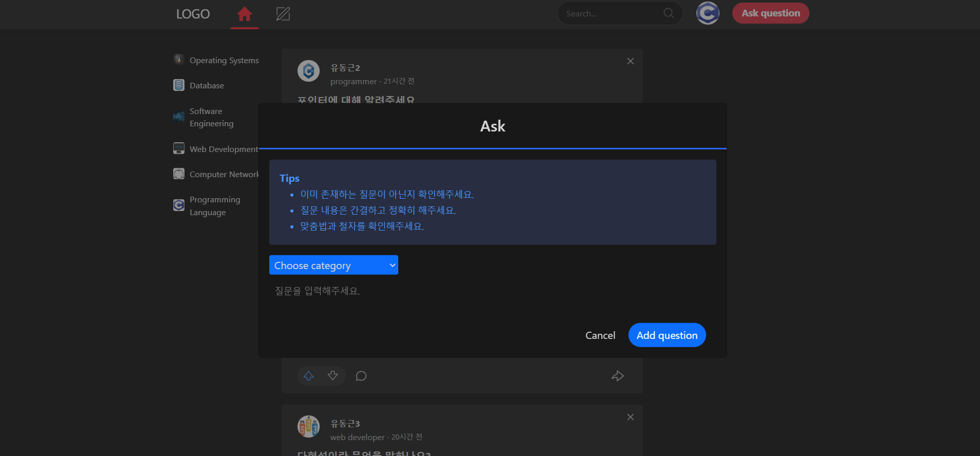Click the Ask question header button
This screenshot has height=456, width=980.
pos(770,13)
